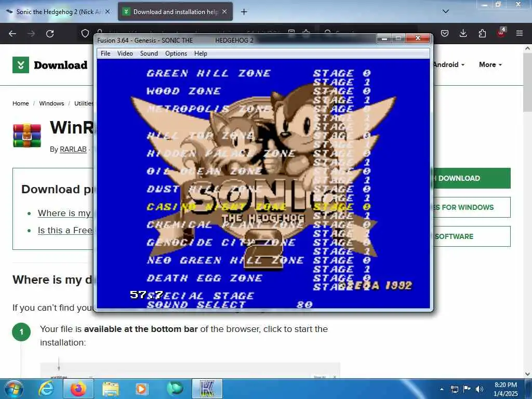Launch Internet Explorer from taskbar

click(46, 389)
